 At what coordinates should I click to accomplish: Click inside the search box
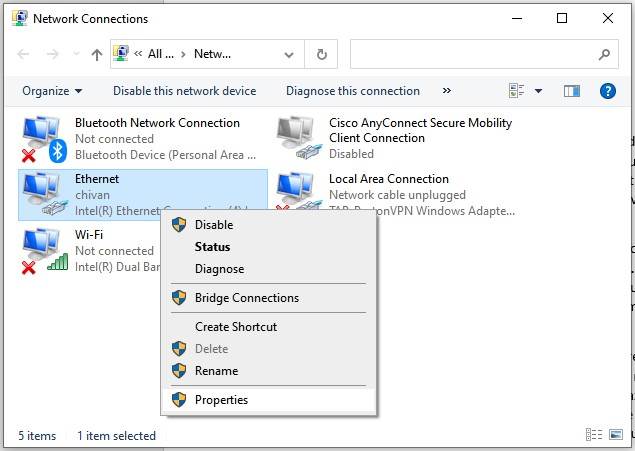(475, 55)
